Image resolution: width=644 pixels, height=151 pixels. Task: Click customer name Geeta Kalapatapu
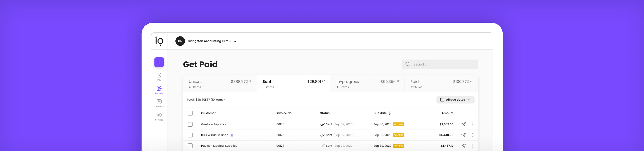coord(214,124)
